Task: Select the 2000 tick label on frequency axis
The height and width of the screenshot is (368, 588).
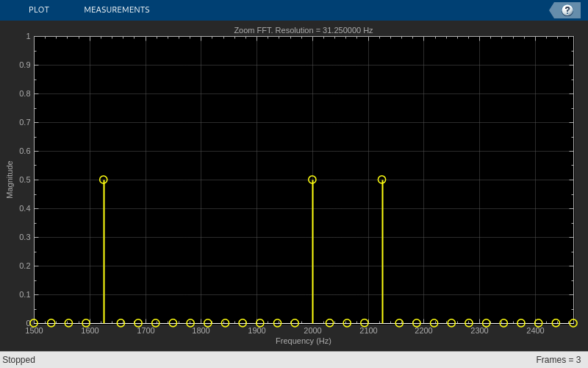Action: click(x=312, y=330)
